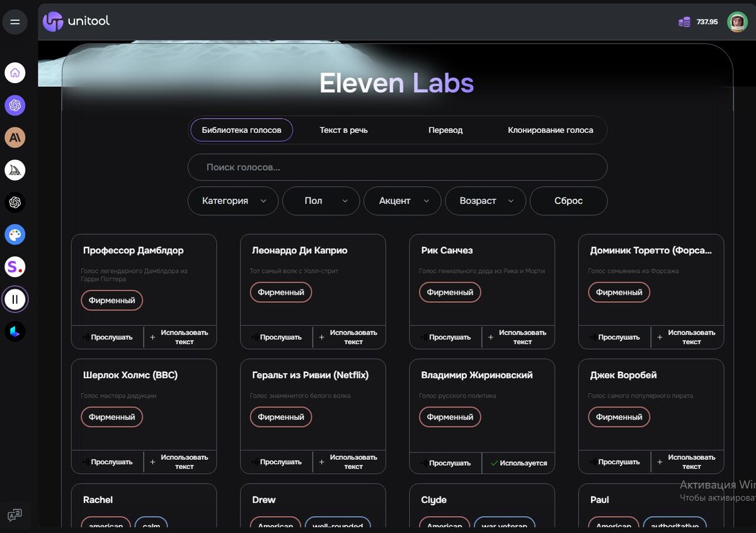The width and height of the screenshot is (756, 533).
Task: Click Фирменный tag on Рик Санчез card
Action: (450, 292)
